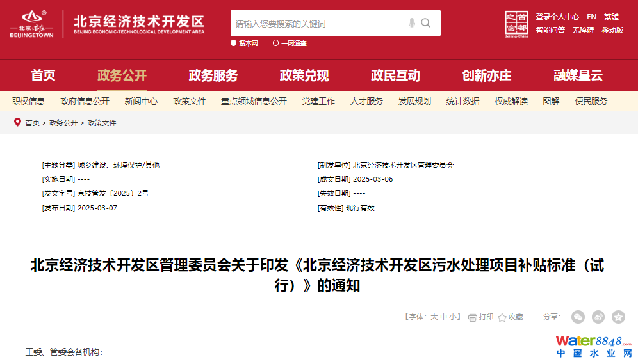The image size is (638, 364).
Task: Share to QZone star icon
Action: tap(618, 317)
